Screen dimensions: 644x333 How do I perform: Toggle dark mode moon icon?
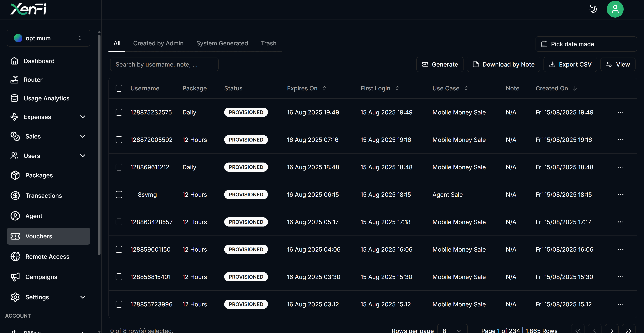(593, 9)
